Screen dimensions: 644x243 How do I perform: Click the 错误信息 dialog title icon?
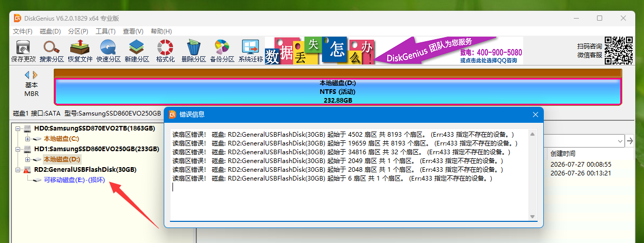click(x=172, y=115)
